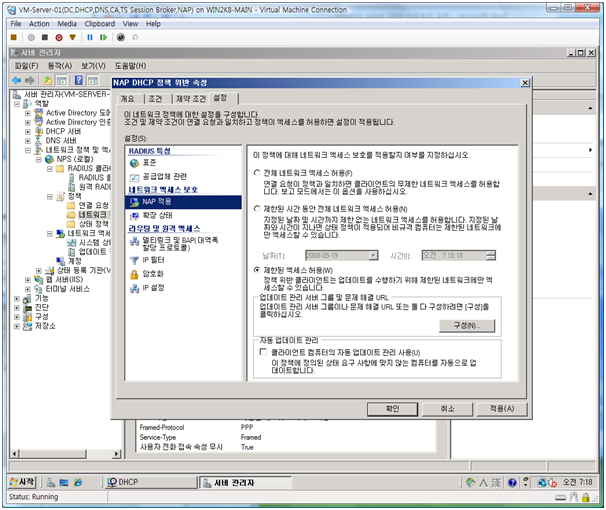Click the blue help tray icon
Image resolution: width=606 pixels, height=510 pixels.
coord(512,482)
